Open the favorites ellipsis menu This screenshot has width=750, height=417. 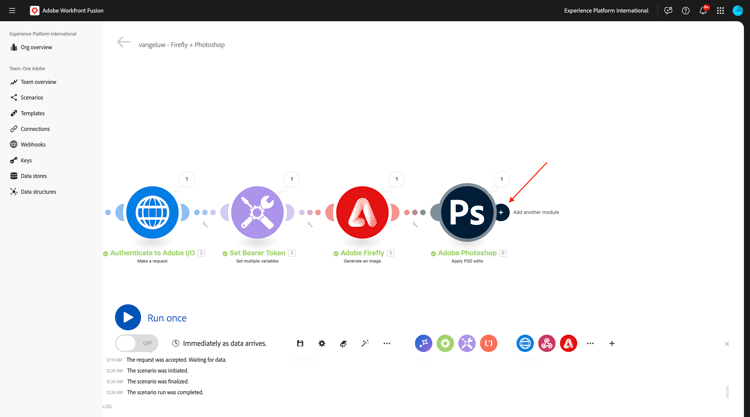(x=590, y=343)
